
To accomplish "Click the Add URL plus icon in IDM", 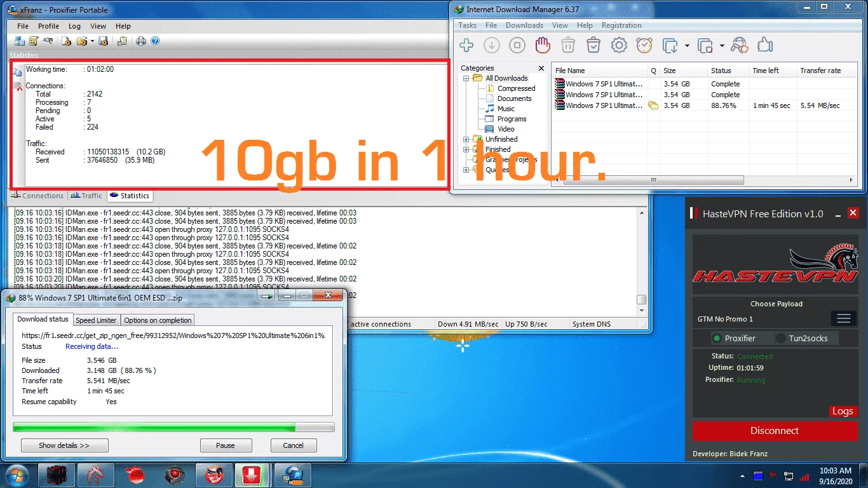I will pos(466,45).
